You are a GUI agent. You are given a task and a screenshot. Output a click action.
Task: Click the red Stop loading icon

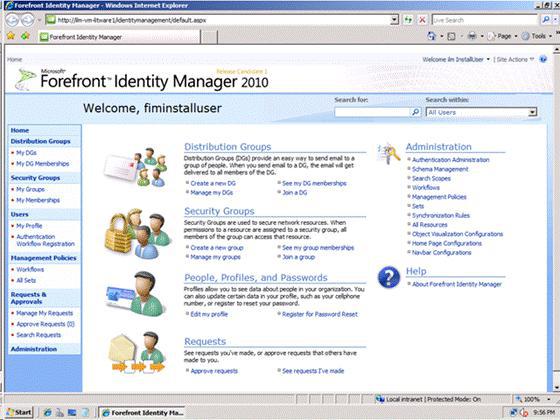pyautogui.click(x=422, y=20)
